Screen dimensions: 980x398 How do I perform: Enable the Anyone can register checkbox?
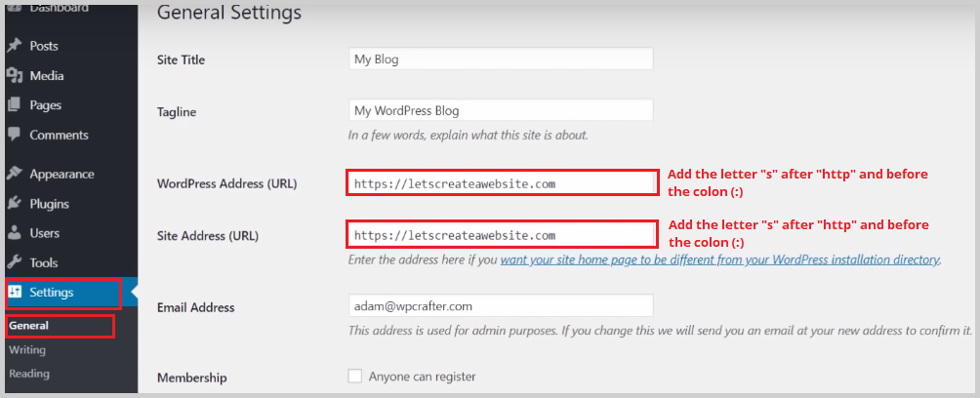(355, 377)
